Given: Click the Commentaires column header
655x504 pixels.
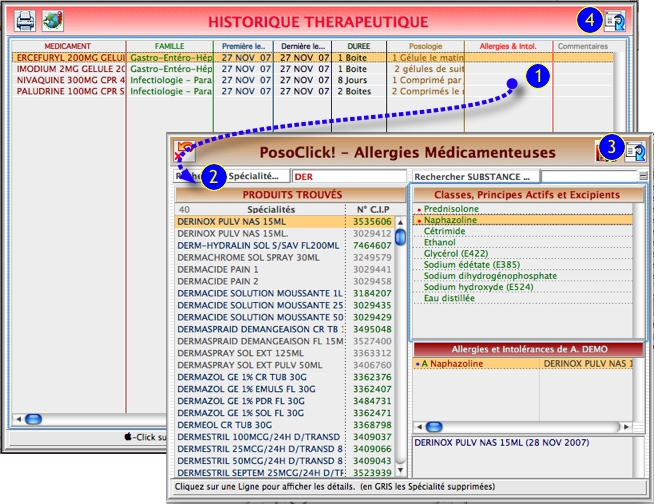Looking at the screenshot, I should click(583, 46).
